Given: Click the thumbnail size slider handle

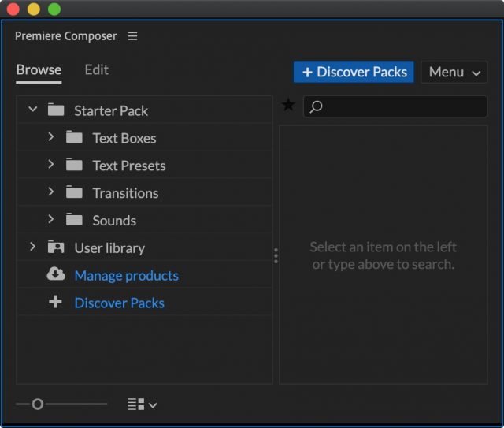Looking at the screenshot, I should click(37, 404).
